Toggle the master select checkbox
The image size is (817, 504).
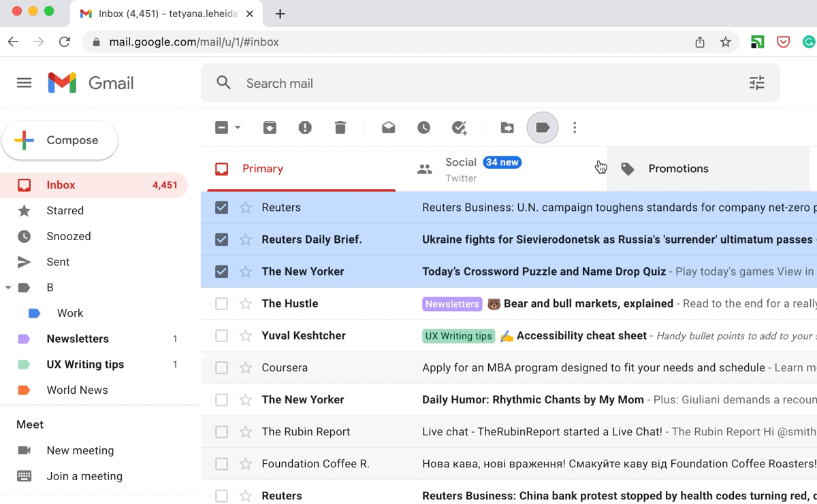pyautogui.click(x=221, y=128)
